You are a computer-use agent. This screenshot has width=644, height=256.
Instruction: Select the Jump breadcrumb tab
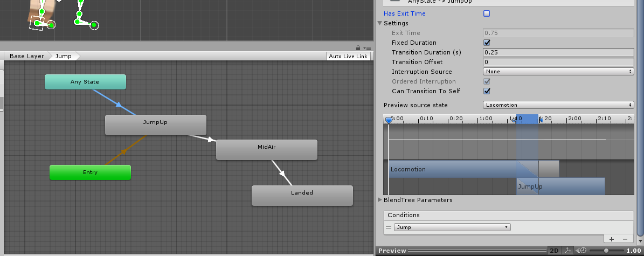[63, 56]
